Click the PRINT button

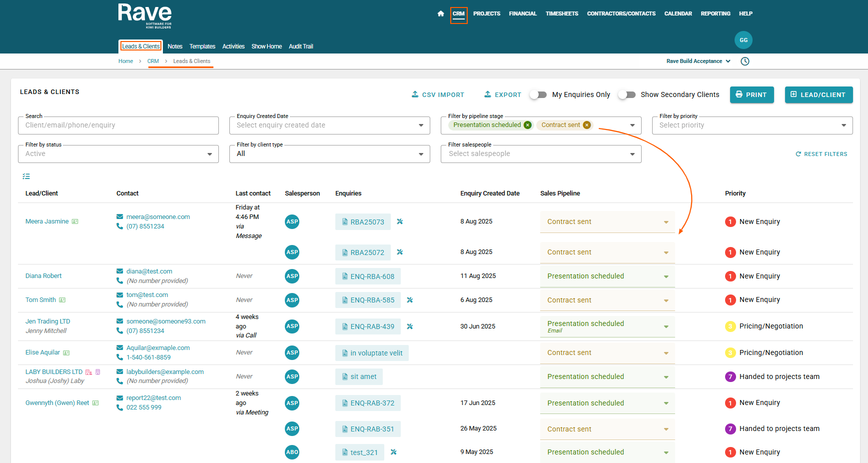pyautogui.click(x=752, y=94)
